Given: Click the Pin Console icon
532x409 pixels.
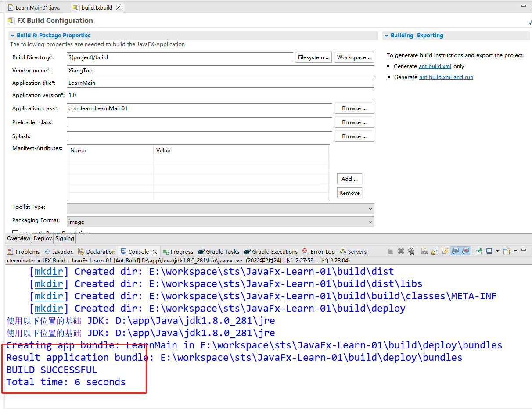Looking at the screenshot, I should 479,251.
